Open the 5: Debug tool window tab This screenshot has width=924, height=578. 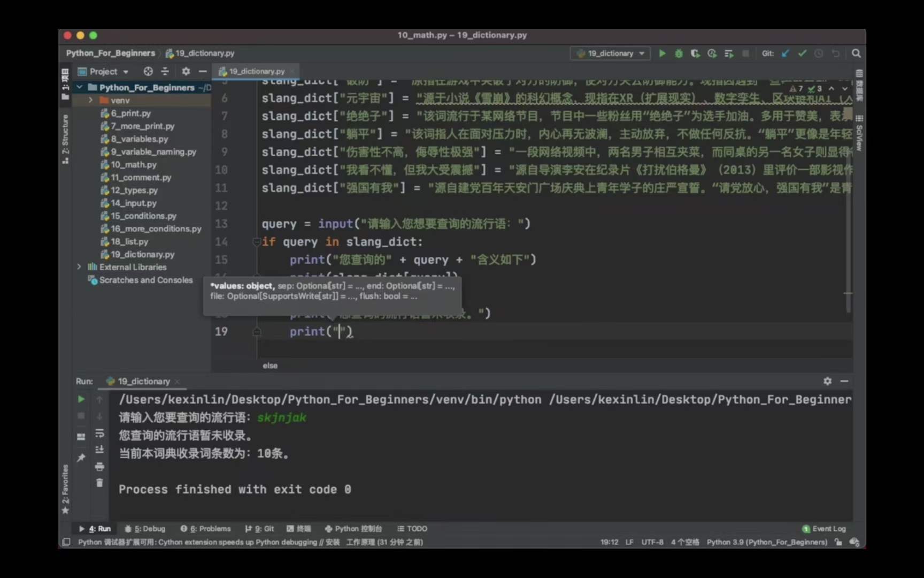tap(145, 529)
